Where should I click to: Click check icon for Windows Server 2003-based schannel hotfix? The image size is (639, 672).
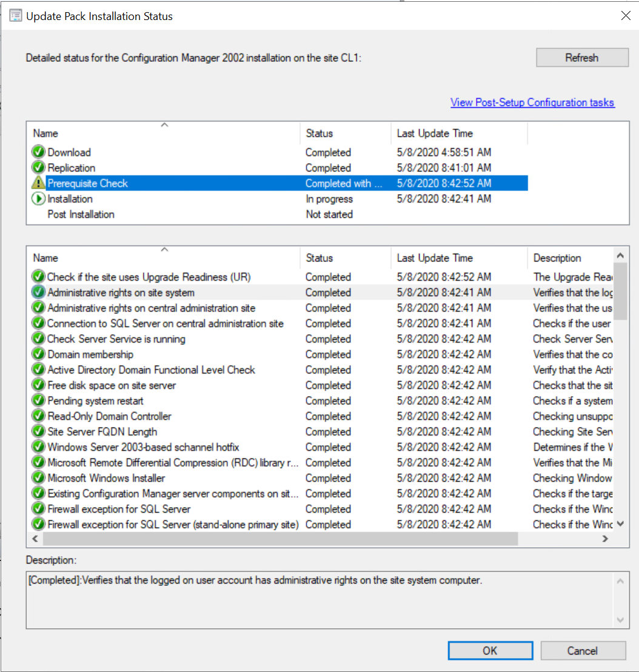tap(38, 446)
